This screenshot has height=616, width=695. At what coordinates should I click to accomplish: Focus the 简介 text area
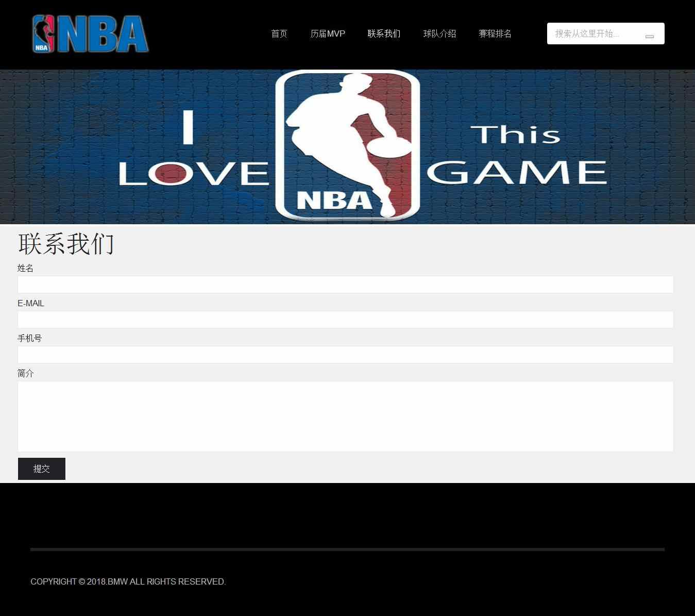point(346,417)
